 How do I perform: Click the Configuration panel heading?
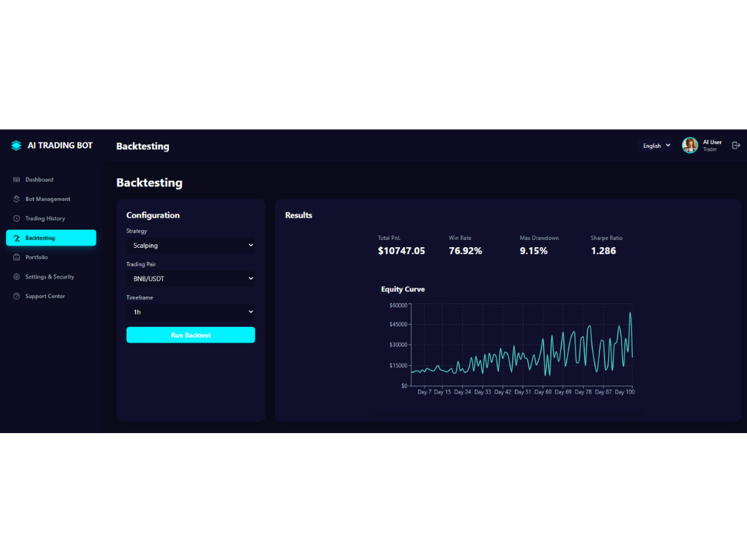click(x=153, y=215)
